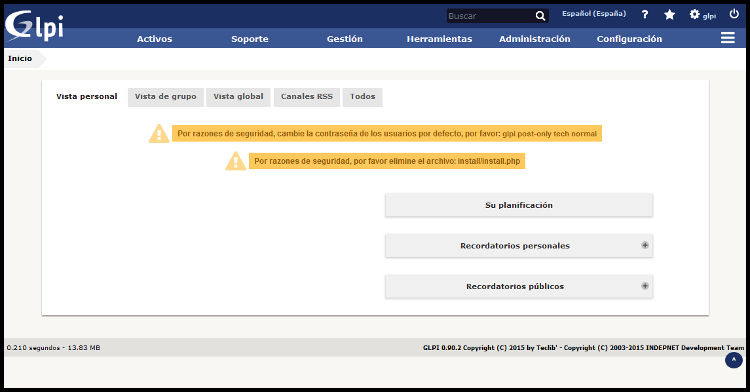This screenshot has width=750, height=392.
Task: Click the scroll-to-top round arrow button
Action: click(734, 360)
